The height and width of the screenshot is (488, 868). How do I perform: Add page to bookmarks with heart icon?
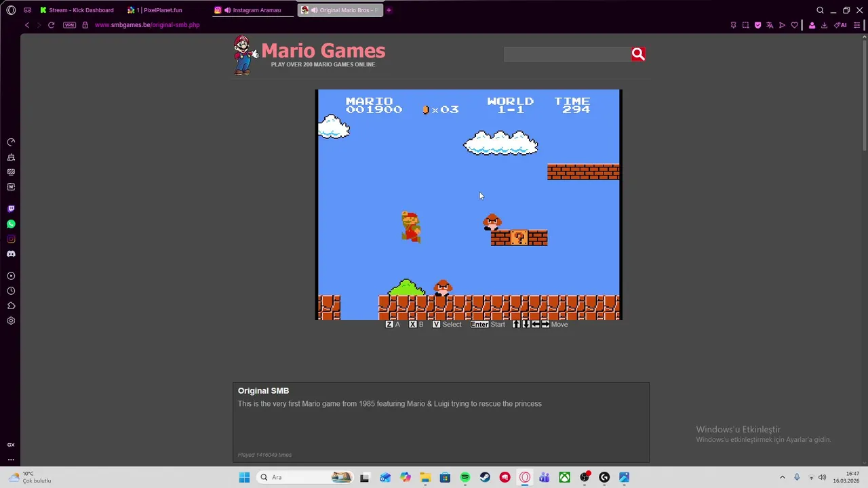(794, 25)
